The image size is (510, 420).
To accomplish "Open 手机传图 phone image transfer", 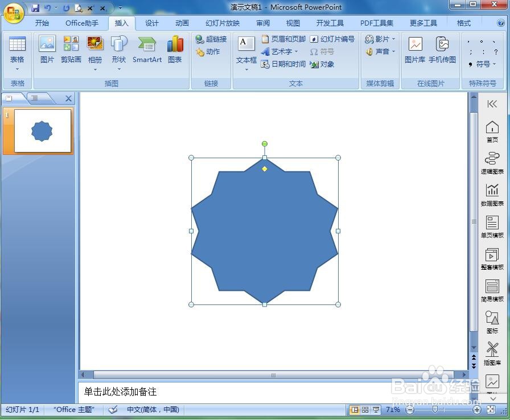I will point(442,50).
